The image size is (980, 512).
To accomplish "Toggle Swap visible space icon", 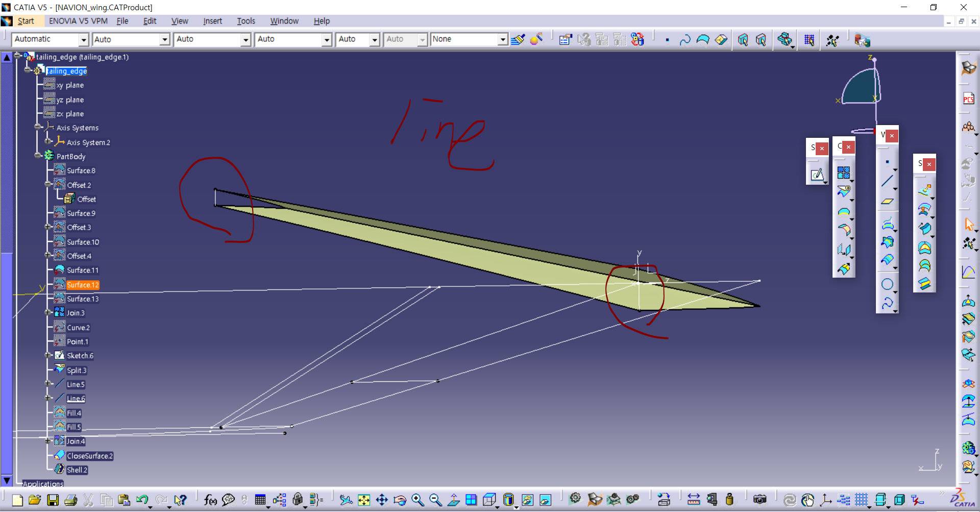I will tap(545, 500).
